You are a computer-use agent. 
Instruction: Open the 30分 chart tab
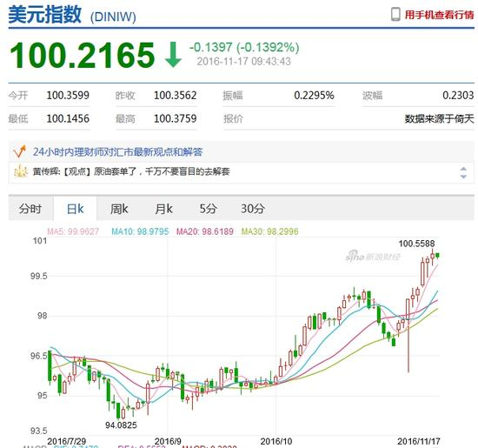tap(253, 209)
